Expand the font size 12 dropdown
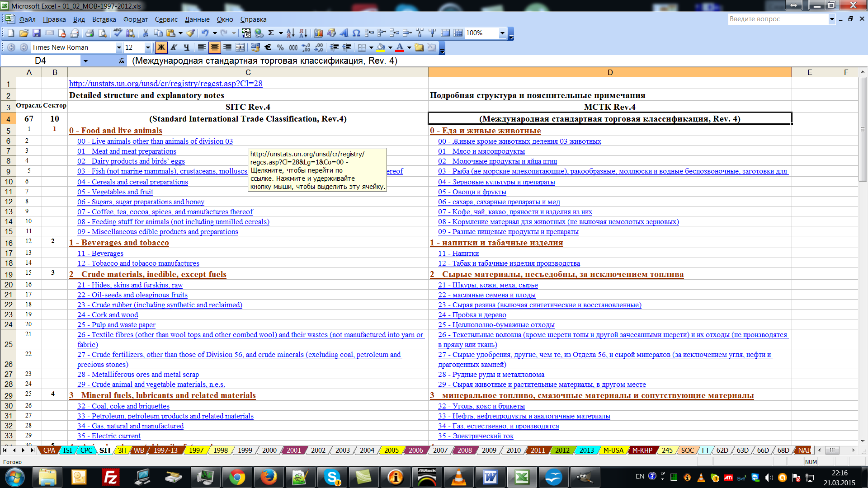Viewport: 868px width, 488px height. pos(148,47)
